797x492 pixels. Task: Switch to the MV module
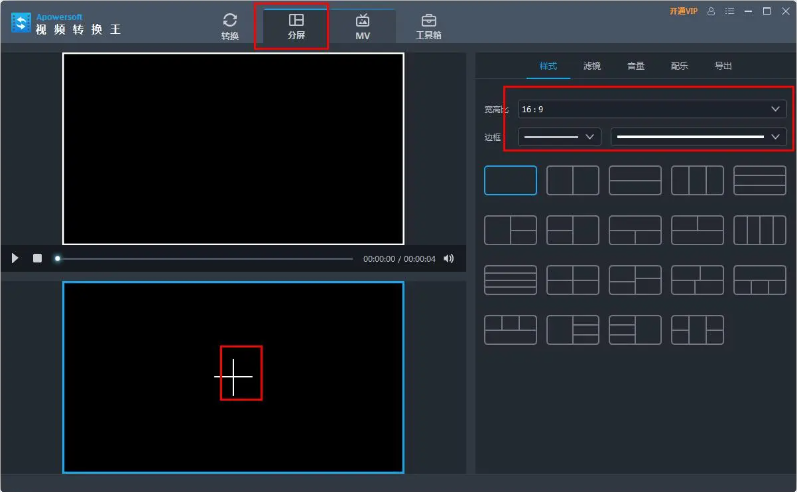coord(362,26)
